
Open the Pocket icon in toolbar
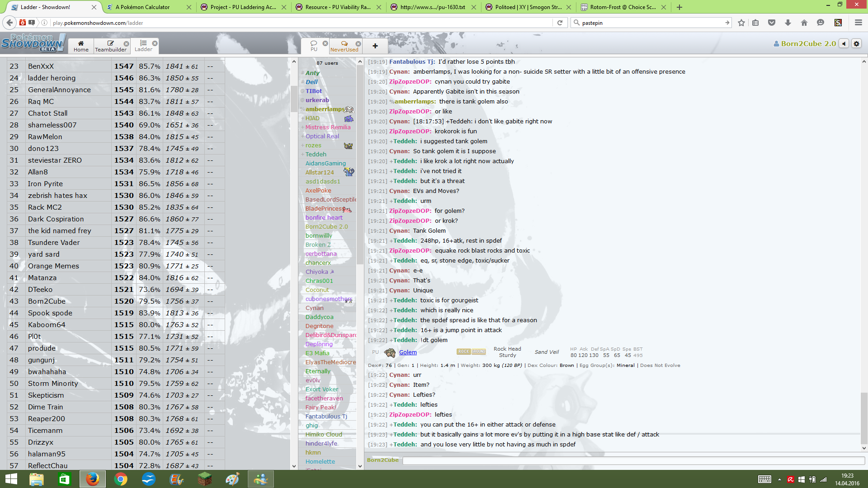tap(772, 23)
